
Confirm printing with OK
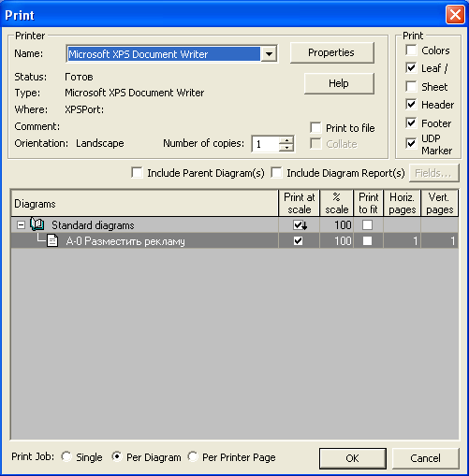[353, 458]
